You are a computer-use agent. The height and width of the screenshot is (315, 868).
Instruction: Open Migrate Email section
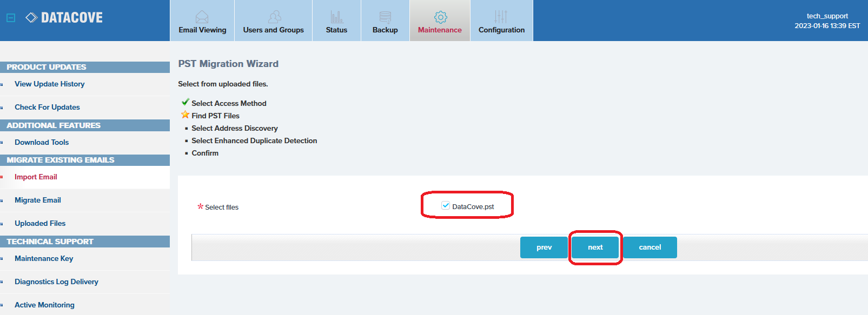[x=37, y=200]
